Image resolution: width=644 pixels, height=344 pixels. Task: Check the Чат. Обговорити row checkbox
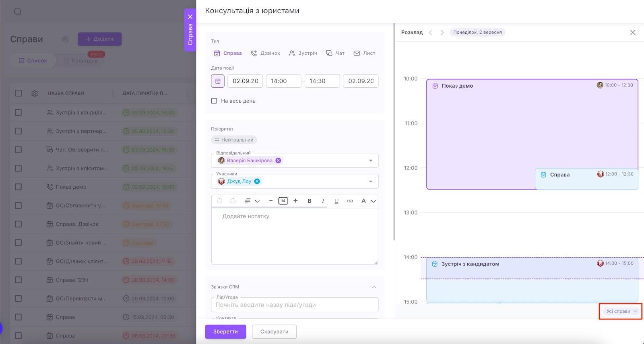[x=19, y=150]
